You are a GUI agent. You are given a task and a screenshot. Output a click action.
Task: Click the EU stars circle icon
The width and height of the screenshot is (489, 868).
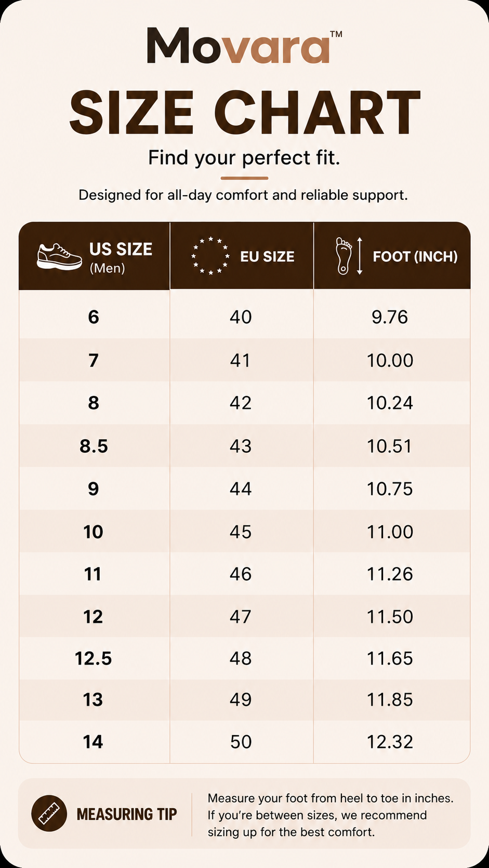tap(210, 256)
